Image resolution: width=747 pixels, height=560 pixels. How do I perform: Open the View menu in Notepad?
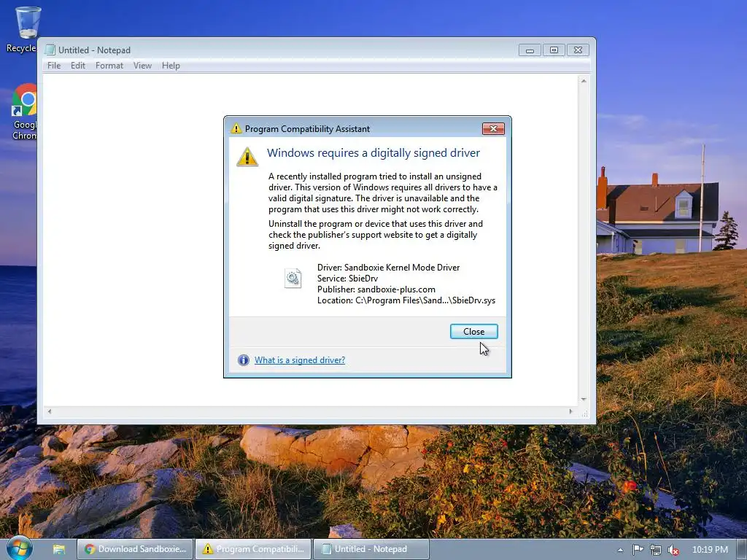(142, 66)
